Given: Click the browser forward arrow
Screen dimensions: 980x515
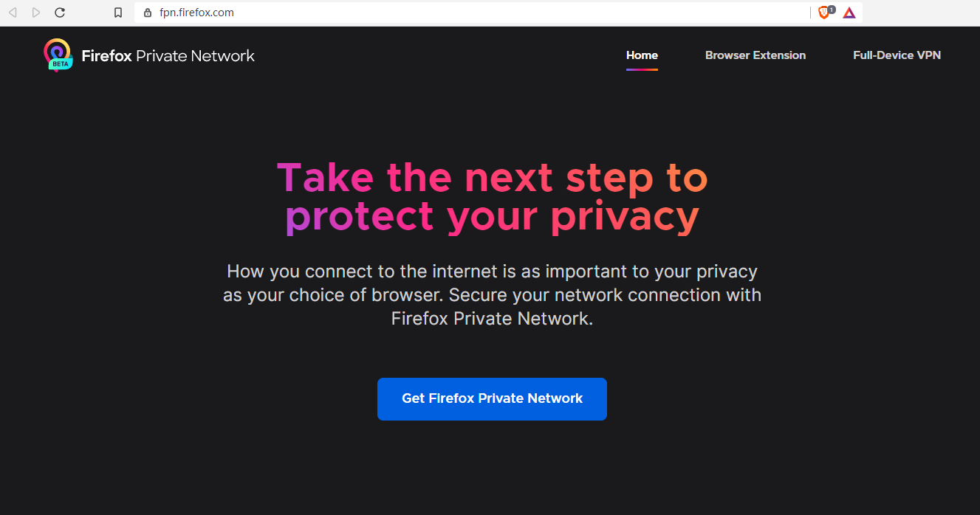Looking at the screenshot, I should (x=36, y=13).
